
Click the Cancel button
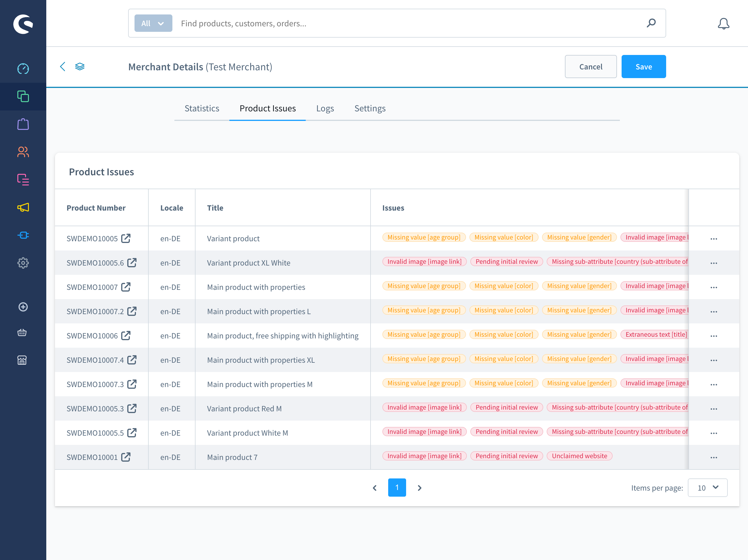click(x=590, y=67)
